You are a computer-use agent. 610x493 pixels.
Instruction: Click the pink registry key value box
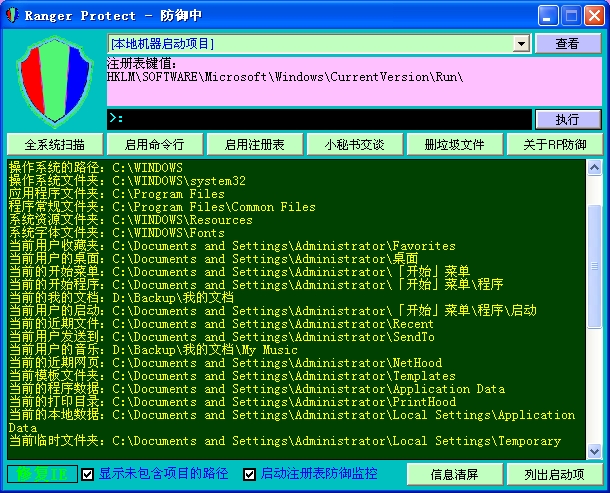point(354,82)
